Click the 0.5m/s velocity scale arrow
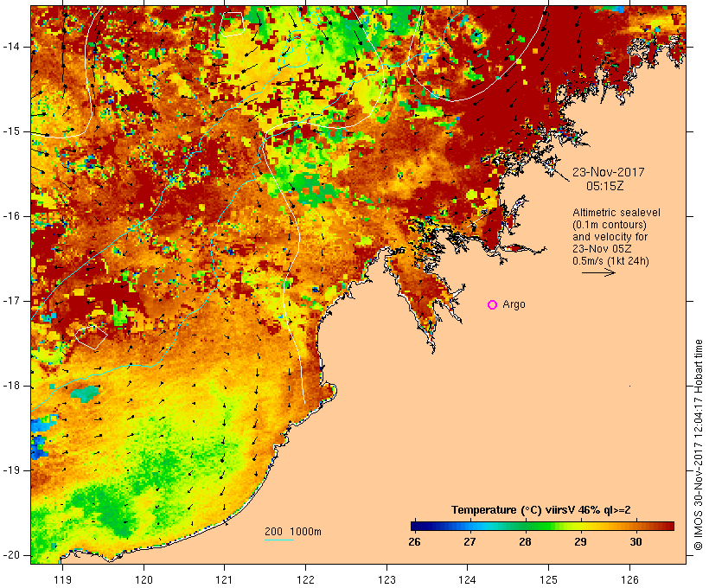 pyautogui.click(x=598, y=272)
